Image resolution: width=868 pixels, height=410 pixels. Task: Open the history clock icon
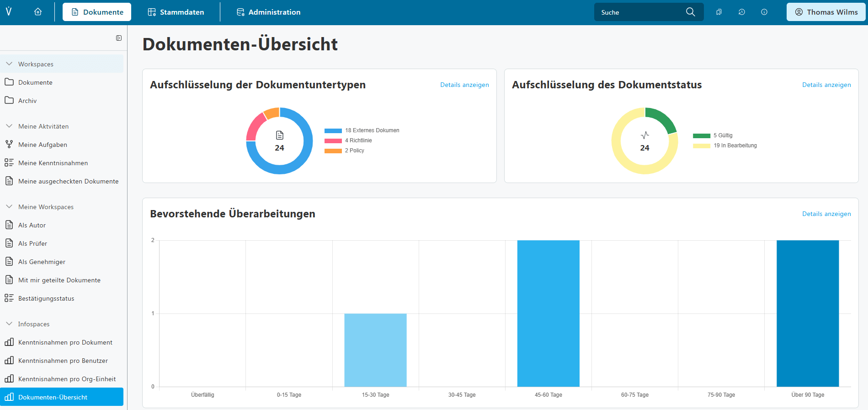pos(741,12)
